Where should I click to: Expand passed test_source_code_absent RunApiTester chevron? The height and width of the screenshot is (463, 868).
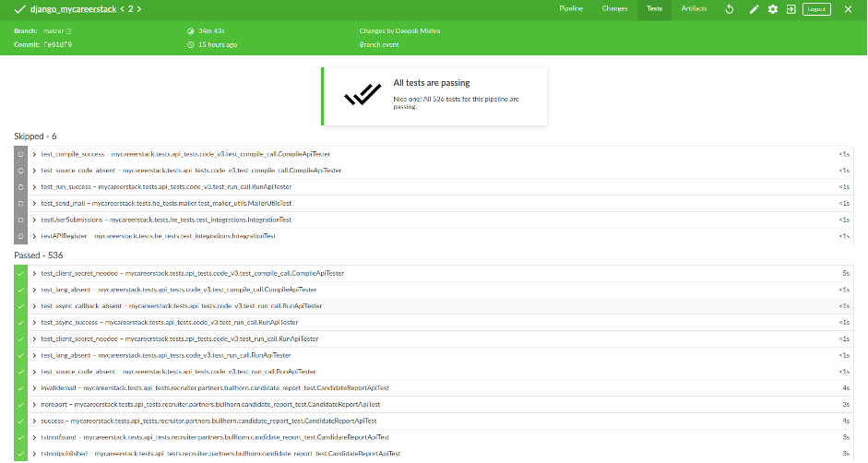(x=34, y=372)
